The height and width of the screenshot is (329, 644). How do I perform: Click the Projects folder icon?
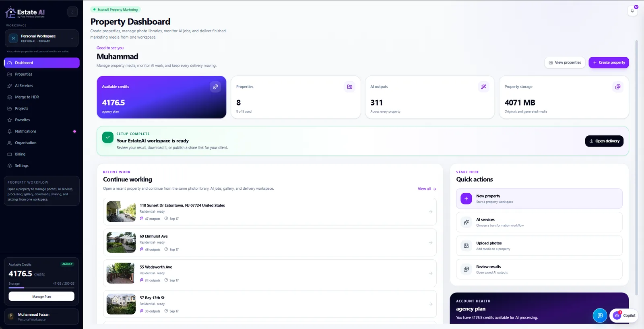(10, 109)
